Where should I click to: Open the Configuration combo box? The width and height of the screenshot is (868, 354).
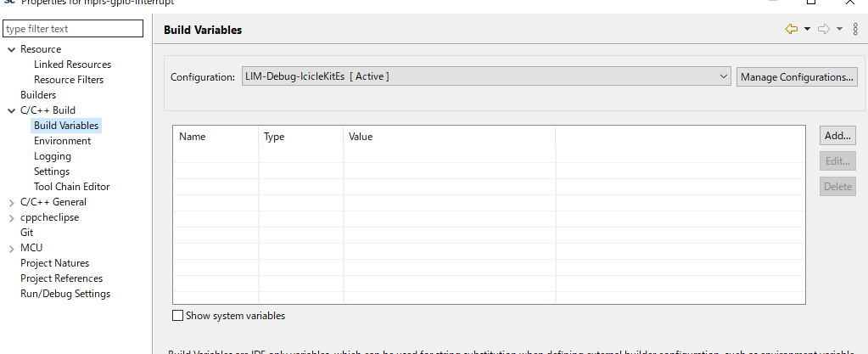tap(485, 76)
